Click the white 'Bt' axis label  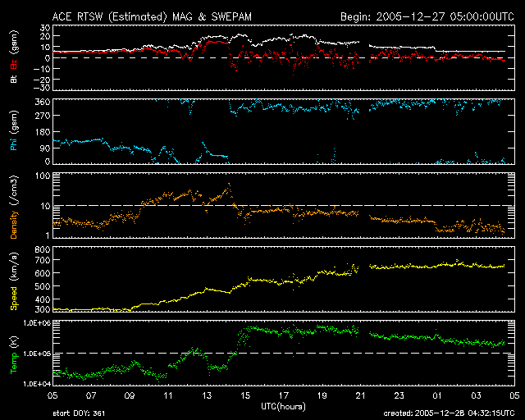(x=14, y=79)
